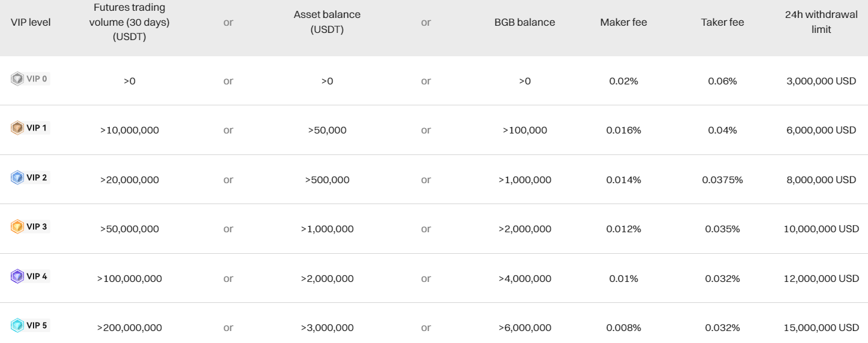Click the >6,000,000 BGB balance cell
The image size is (868, 343).
(525, 327)
